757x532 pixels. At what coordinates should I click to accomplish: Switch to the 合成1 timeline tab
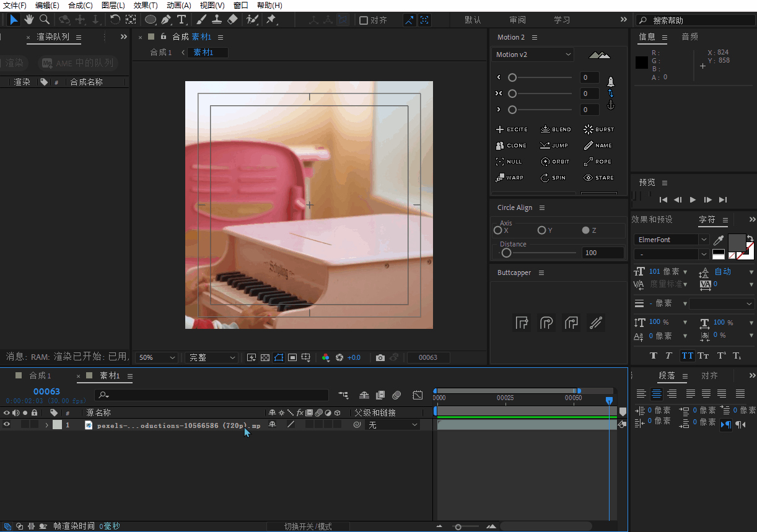pos(40,376)
